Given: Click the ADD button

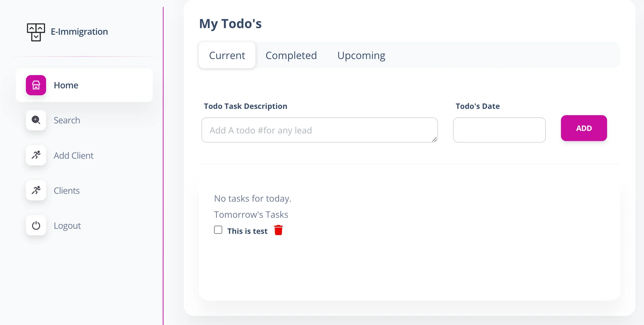Looking at the screenshot, I should [584, 128].
